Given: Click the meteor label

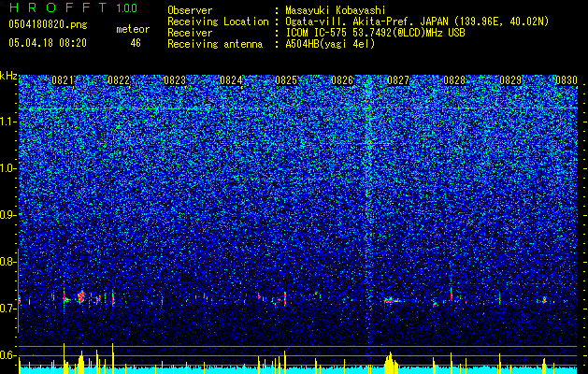Looking at the screenshot, I should [x=133, y=29].
